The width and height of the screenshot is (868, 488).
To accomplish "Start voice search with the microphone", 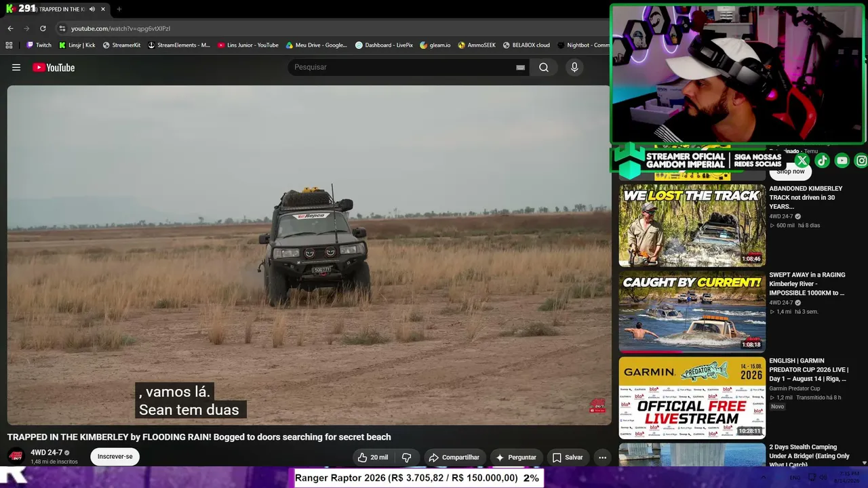I will [574, 67].
